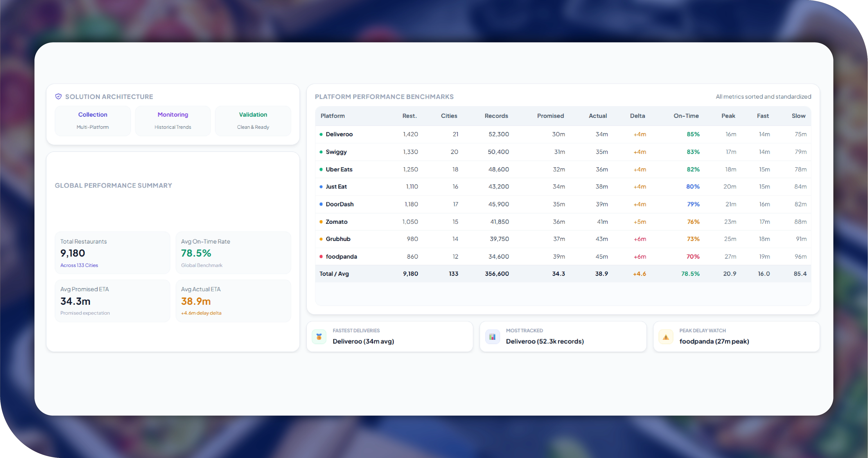Click the shield icon beside Solution Architecture

tap(58, 96)
